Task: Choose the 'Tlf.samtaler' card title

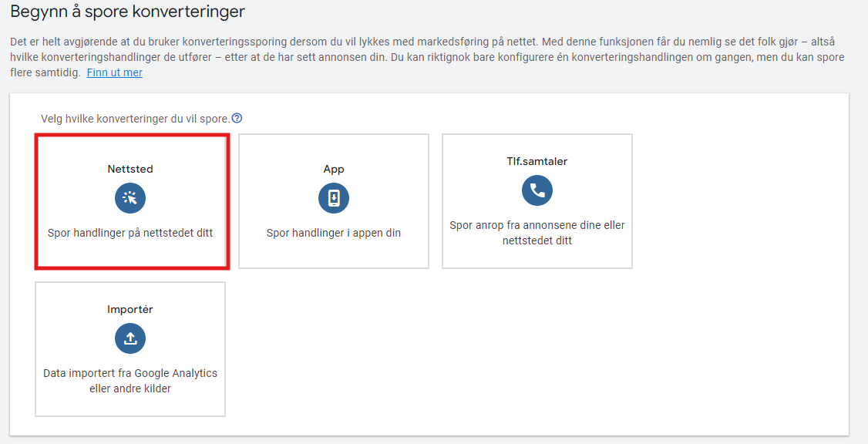Action: coord(537,162)
